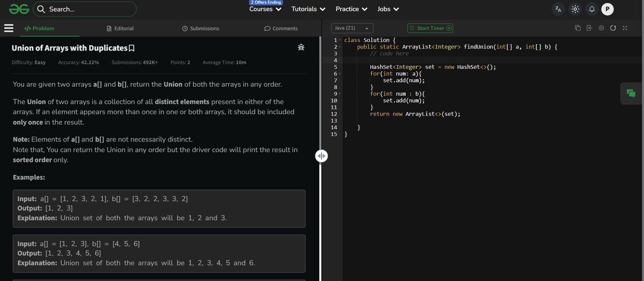Expand the Tutorials menu
644x281 pixels.
(x=309, y=9)
